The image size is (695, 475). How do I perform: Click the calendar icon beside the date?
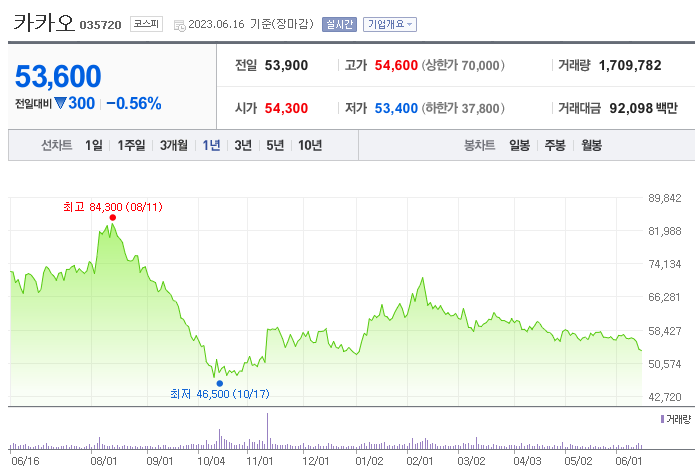[x=180, y=25]
